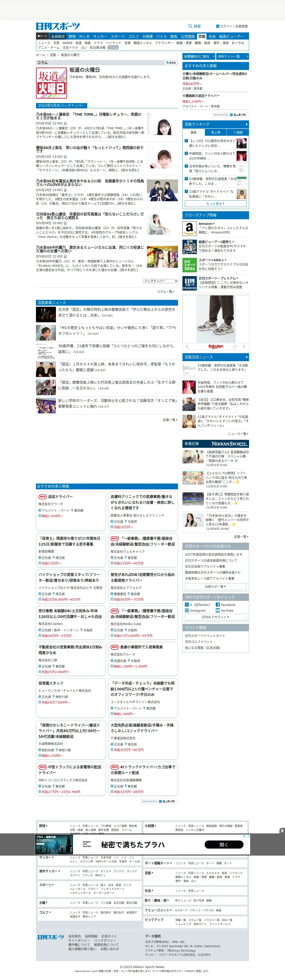285x980 pixels.
Task: Click thumbnail of 乃木坂46中村麗乃 article
Action: coord(162,257)
